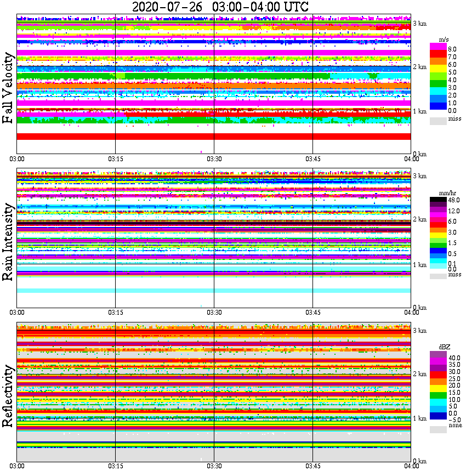Image resolution: width=466 pixels, height=476 pixels.
Task: Click the chart title date 2020-07-26
Action: pos(167,7)
